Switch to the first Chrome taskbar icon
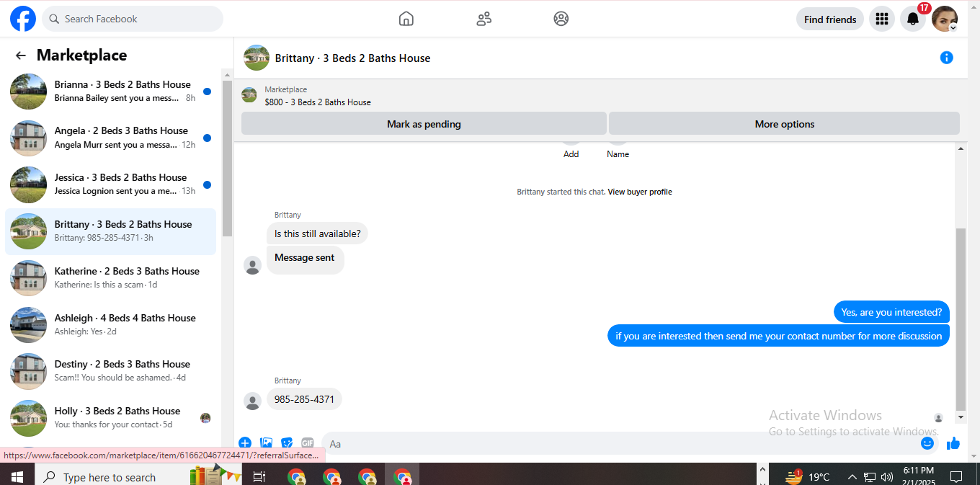This screenshot has width=980, height=485. [295, 476]
